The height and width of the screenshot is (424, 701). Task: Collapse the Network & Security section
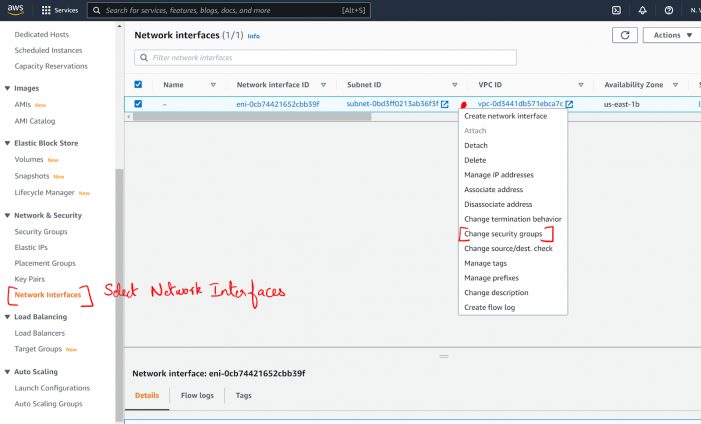8,215
